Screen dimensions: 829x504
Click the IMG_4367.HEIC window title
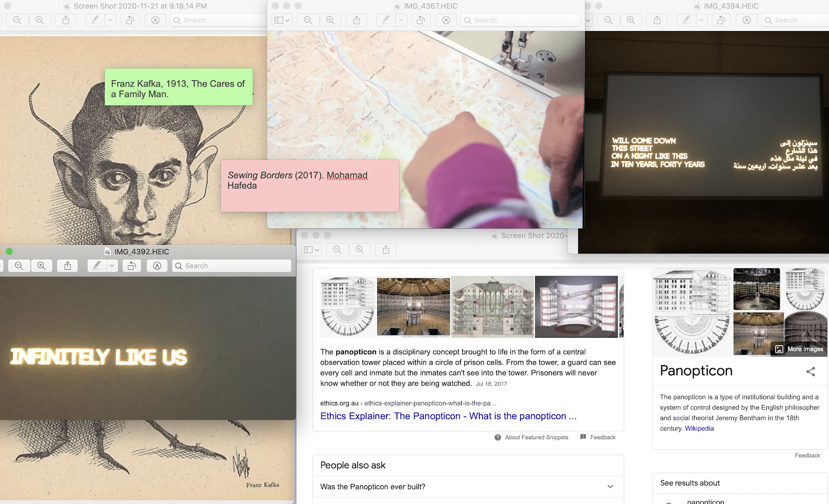(431, 6)
